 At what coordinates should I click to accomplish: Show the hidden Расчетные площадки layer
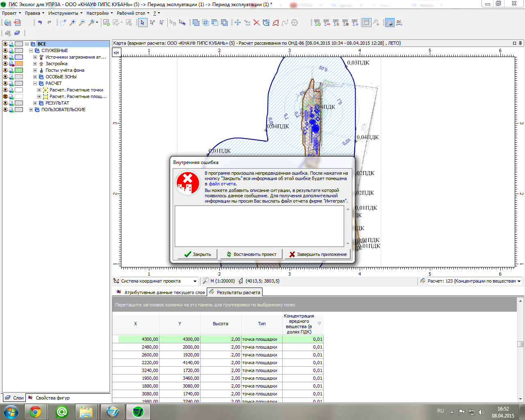click(x=5, y=96)
